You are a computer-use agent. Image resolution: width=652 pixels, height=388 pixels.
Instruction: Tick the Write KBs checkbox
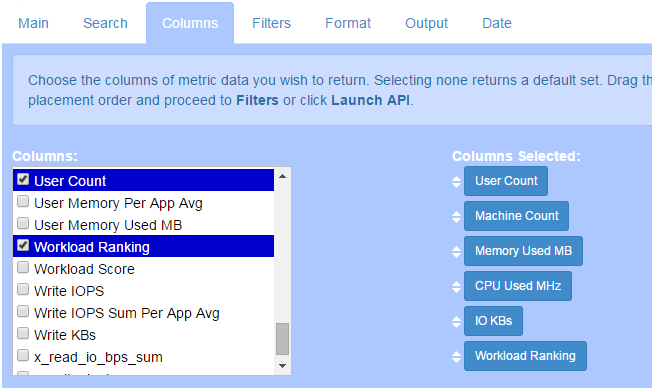23,333
